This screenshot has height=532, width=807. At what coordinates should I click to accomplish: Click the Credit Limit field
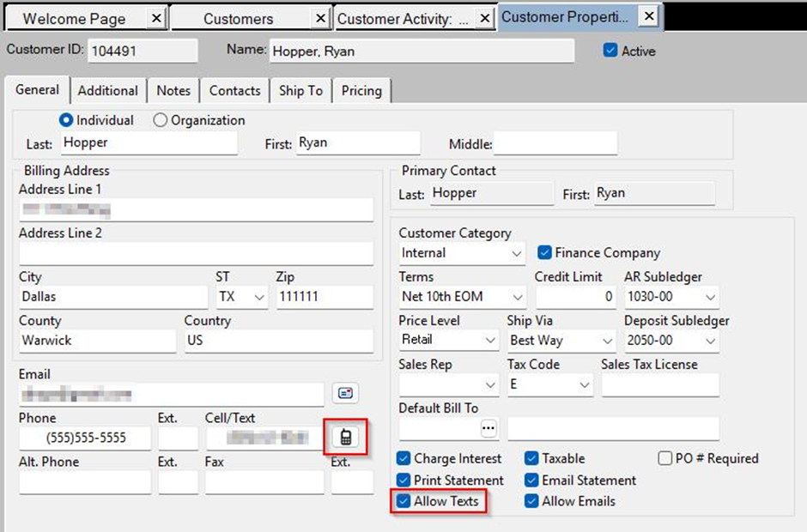[575, 297]
